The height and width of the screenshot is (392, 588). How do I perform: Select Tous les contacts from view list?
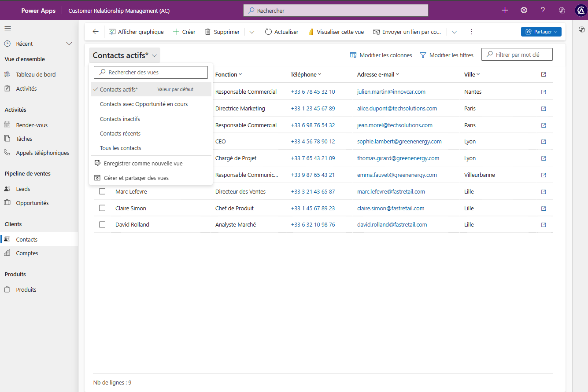pyautogui.click(x=121, y=148)
